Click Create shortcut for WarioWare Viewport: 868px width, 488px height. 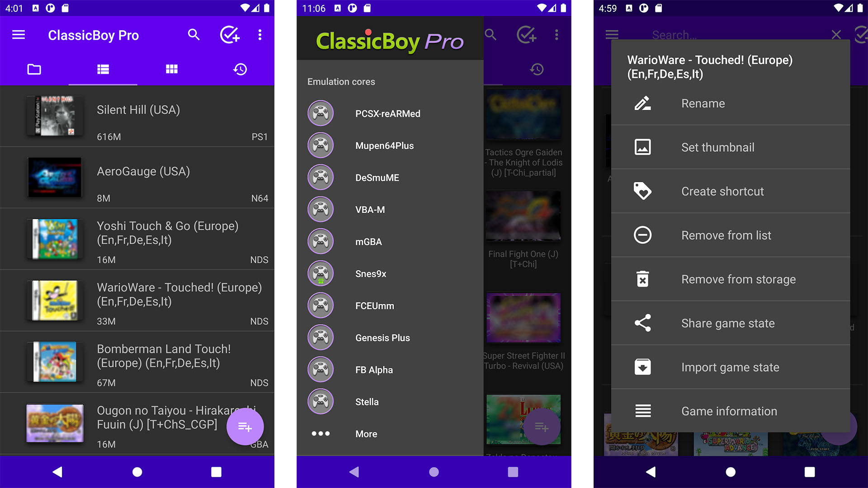point(722,191)
